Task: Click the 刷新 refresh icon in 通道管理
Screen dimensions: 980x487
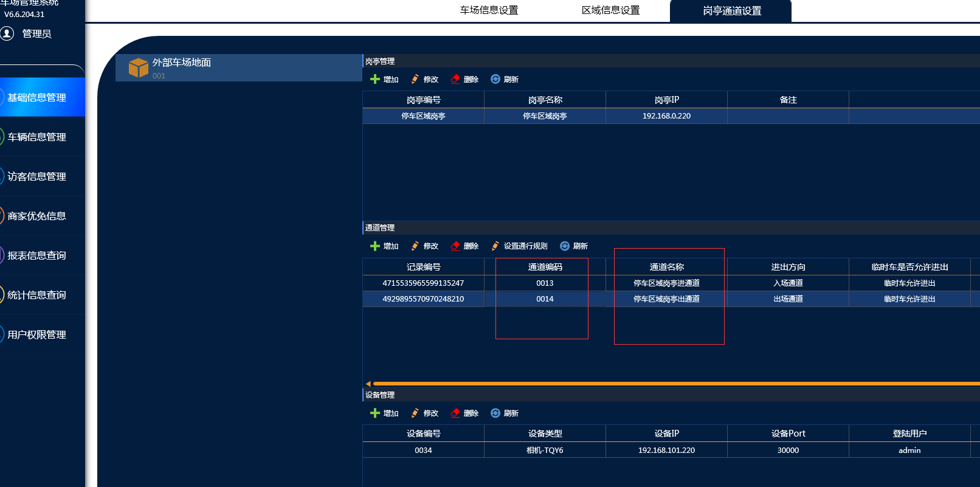Action: click(565, 246)
